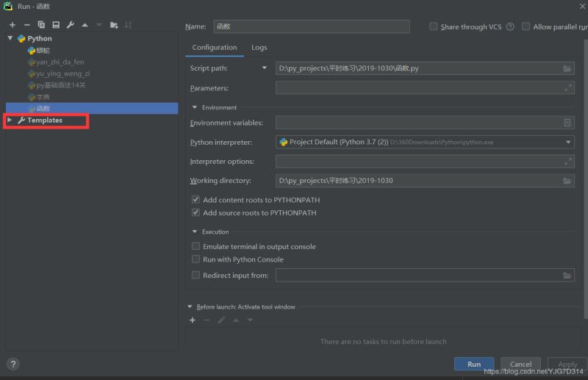Screen dimensions: 588x380
Task: Click the Run button
Action: tap(474, 364)
